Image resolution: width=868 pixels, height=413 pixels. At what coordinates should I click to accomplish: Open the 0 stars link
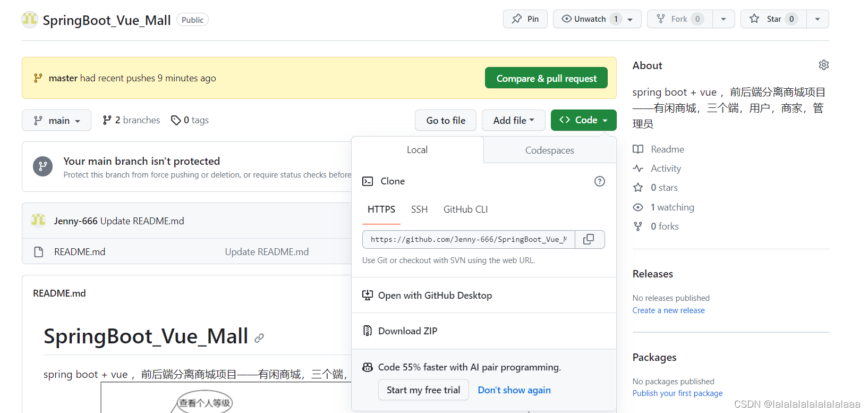(x=664, y=188)
